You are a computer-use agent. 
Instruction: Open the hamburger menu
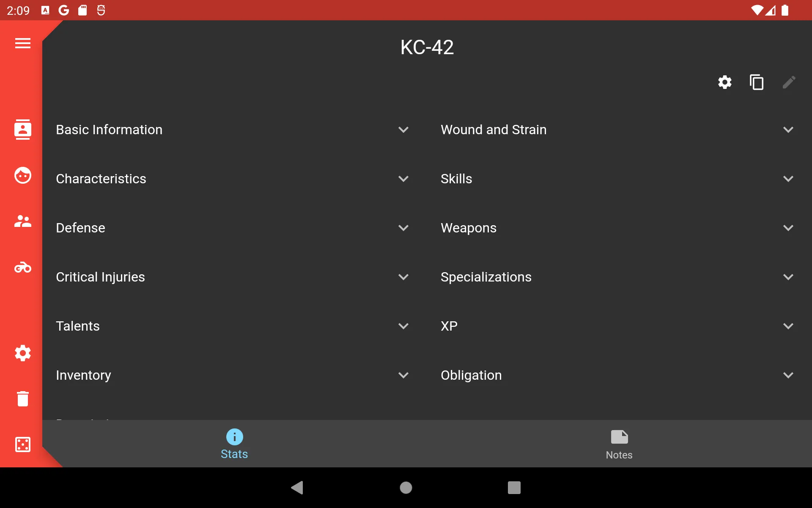[22, 43]
